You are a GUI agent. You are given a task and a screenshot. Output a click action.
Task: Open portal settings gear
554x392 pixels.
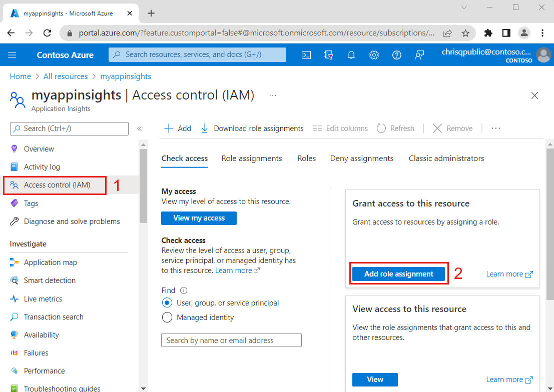coord(374,54)
